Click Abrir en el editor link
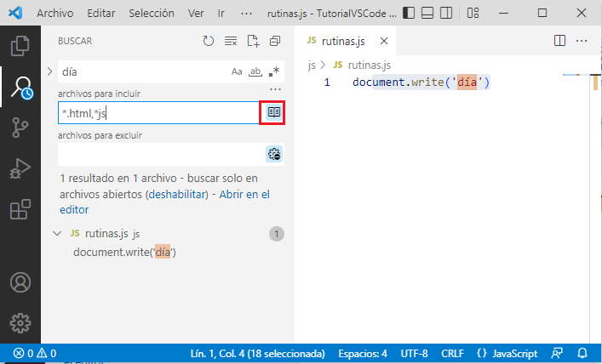Screen dimensions: 602x364 (x=164, y=202)
